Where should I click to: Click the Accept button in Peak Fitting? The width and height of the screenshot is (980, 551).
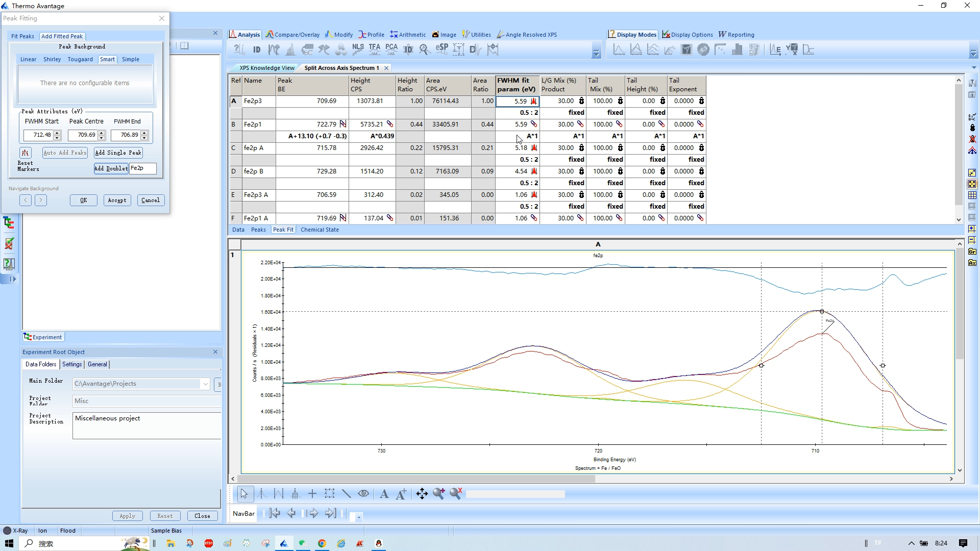click(117, 201)
